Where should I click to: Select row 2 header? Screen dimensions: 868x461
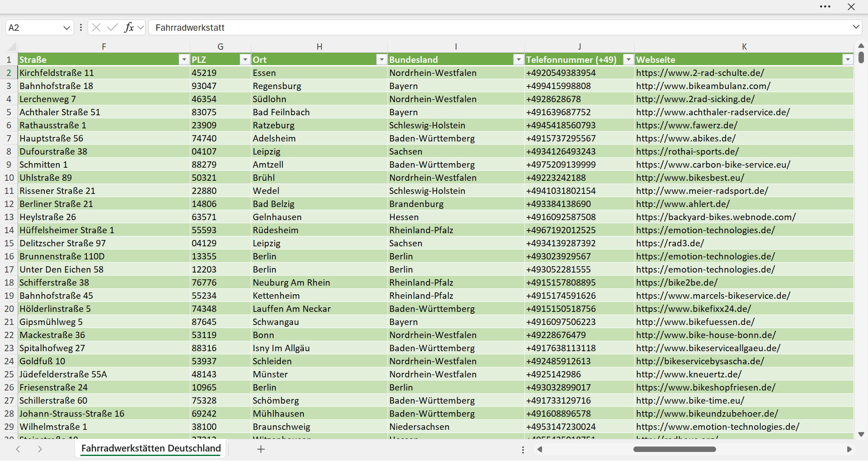click(9, 73)
